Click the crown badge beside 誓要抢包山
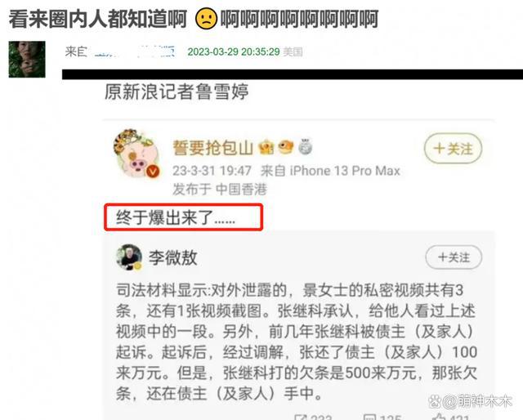 pyautogui.click(x=266, y=147)
